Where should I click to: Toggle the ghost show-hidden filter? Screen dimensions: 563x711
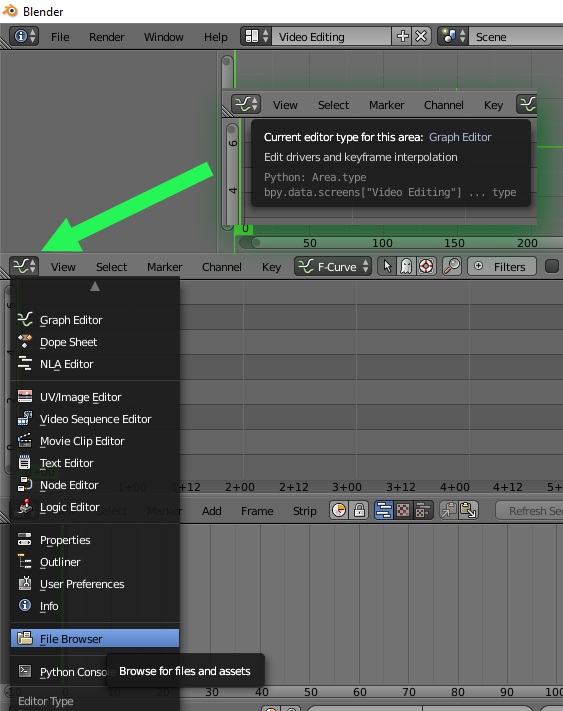pos(406,266)
